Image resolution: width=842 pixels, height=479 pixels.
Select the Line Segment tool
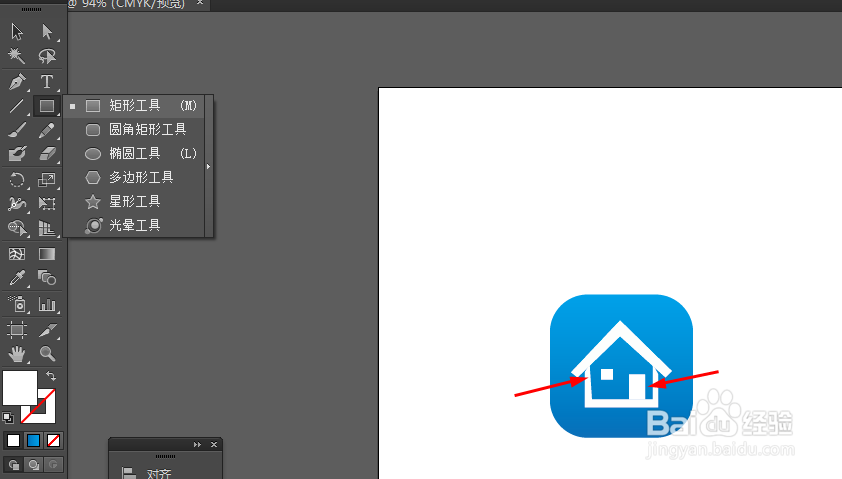tap(17, 106)
